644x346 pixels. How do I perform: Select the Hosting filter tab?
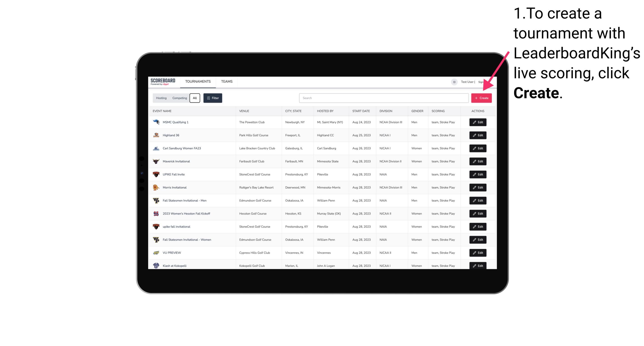161,98
